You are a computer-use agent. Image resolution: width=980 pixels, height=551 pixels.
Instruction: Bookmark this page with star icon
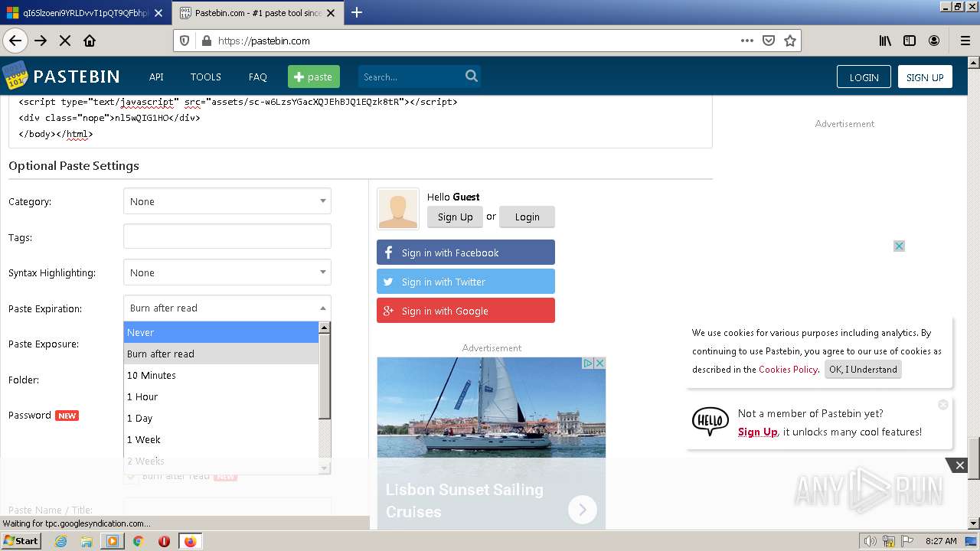pyautogui.click(x=790, y=41)
